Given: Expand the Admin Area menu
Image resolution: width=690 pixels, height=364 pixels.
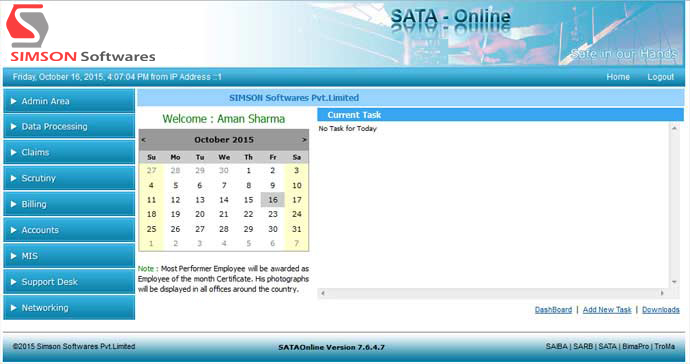Looking at the screenshot, I should 69,101.
